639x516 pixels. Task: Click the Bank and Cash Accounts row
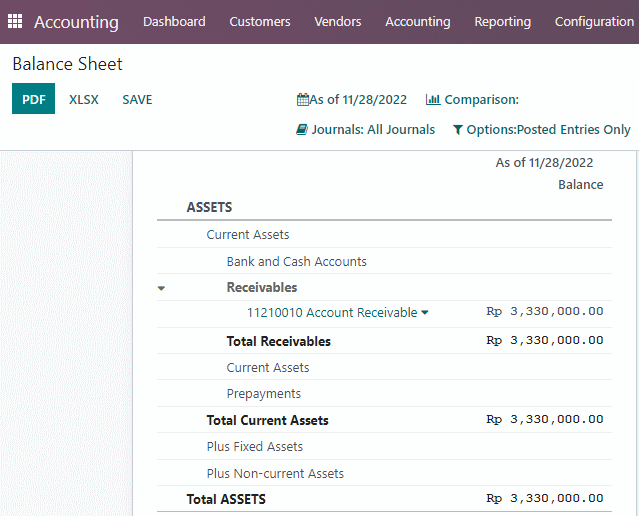384,261
